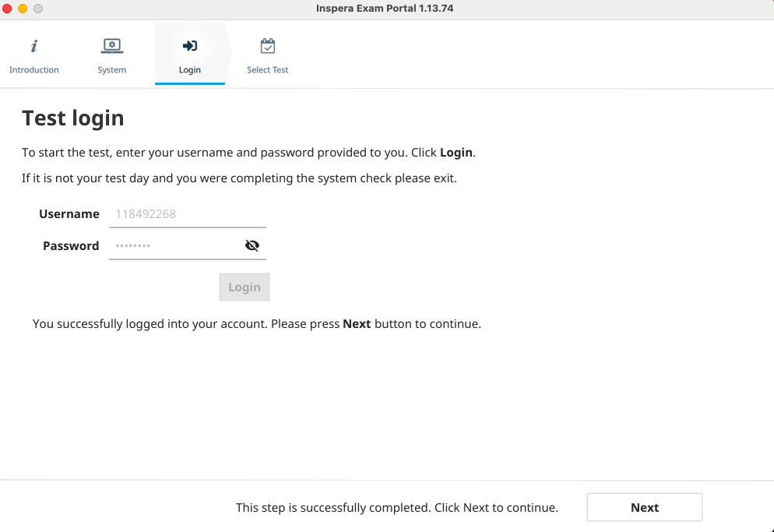Click the 'If it is not your test day' line

pos(239,178)
